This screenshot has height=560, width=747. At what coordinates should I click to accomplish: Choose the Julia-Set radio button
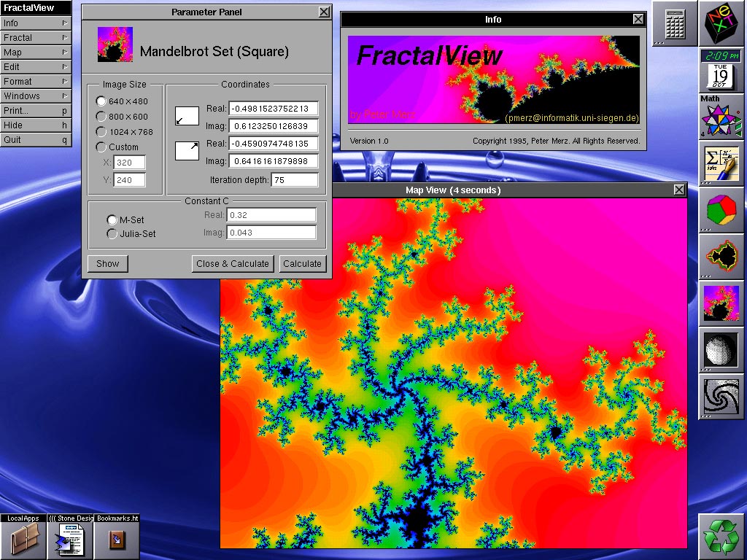pos(112,234)
